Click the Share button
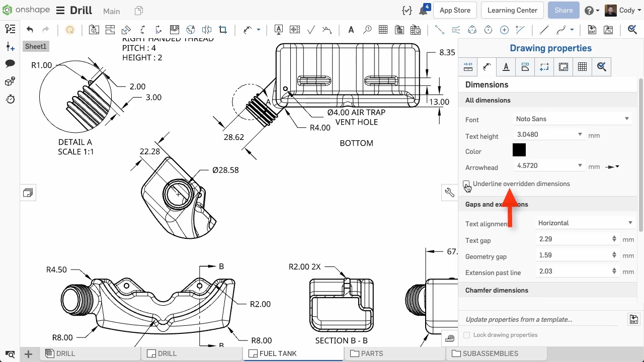The width and height of the screenshot is (644, 362). (563, 10)
